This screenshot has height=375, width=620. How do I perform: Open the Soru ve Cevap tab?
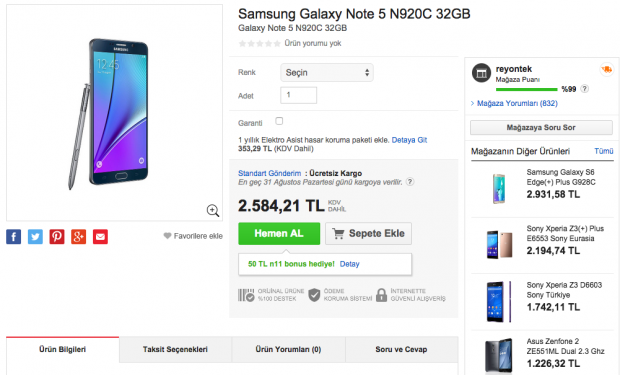click(401, 349)
